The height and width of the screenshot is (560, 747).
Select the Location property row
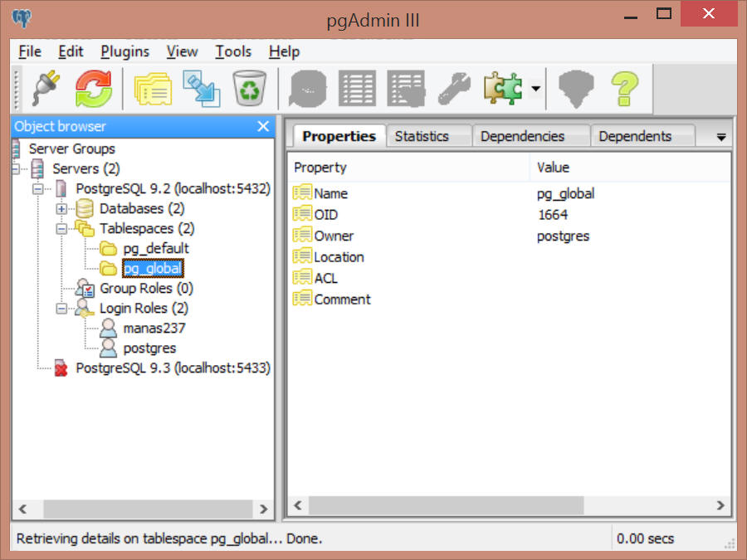[x=509, y=256]
